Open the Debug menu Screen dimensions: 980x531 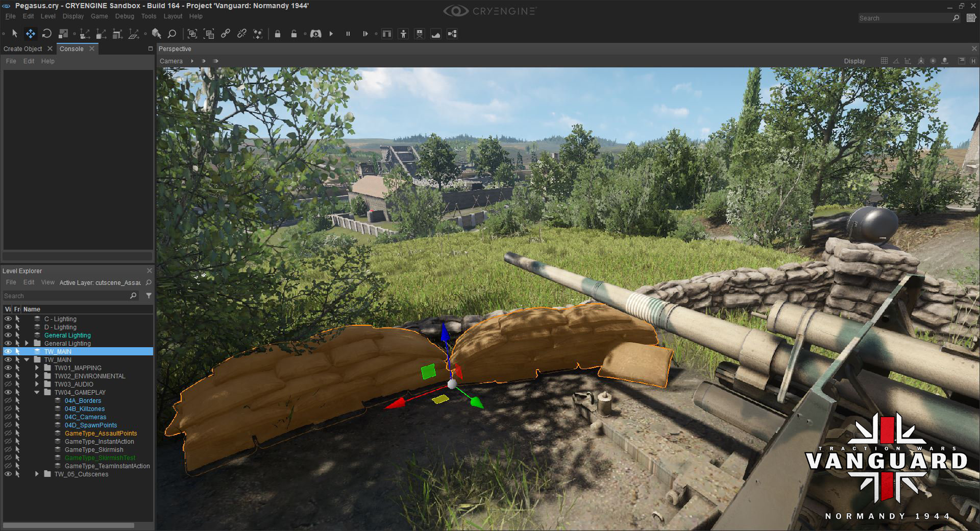click(125, 16)
